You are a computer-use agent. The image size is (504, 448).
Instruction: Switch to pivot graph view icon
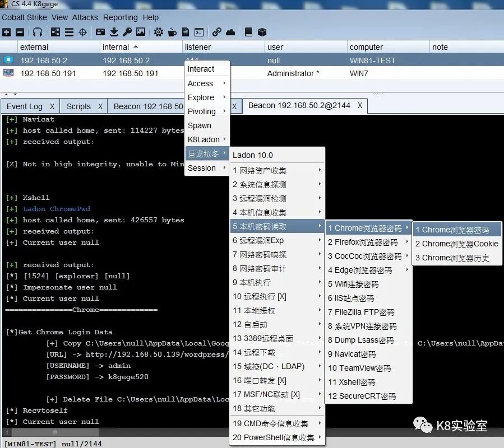(x=56, y=32)
